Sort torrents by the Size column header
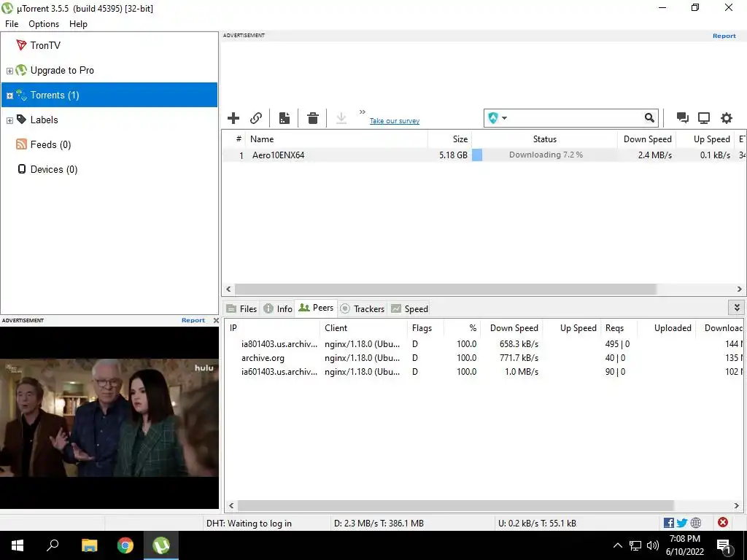This screenshot has height=560, width=747. tap(449, 139)
